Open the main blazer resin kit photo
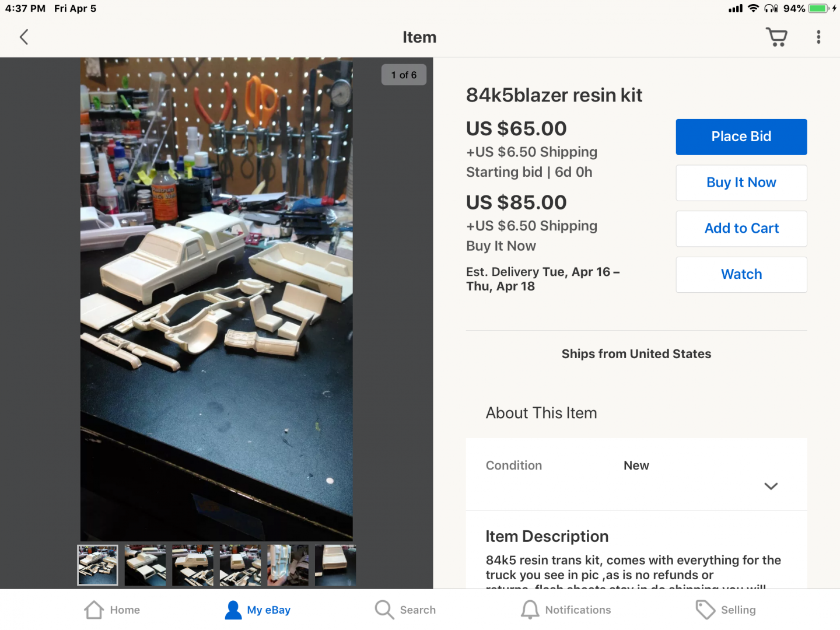 (216, 299)
